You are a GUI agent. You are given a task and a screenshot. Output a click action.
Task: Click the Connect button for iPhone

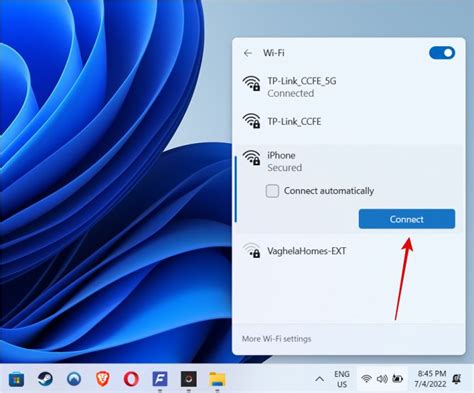click(x=407, y=219)
